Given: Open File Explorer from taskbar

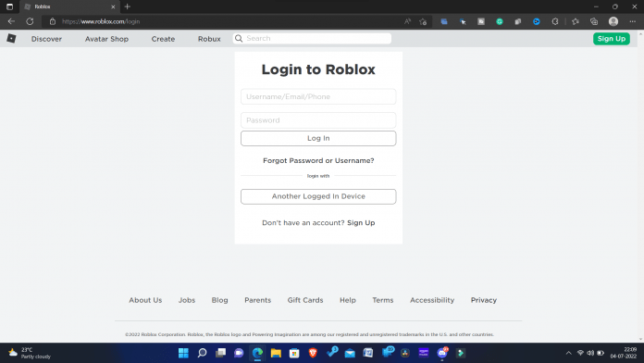Looking at the screenshot, I should pos(276,353).
